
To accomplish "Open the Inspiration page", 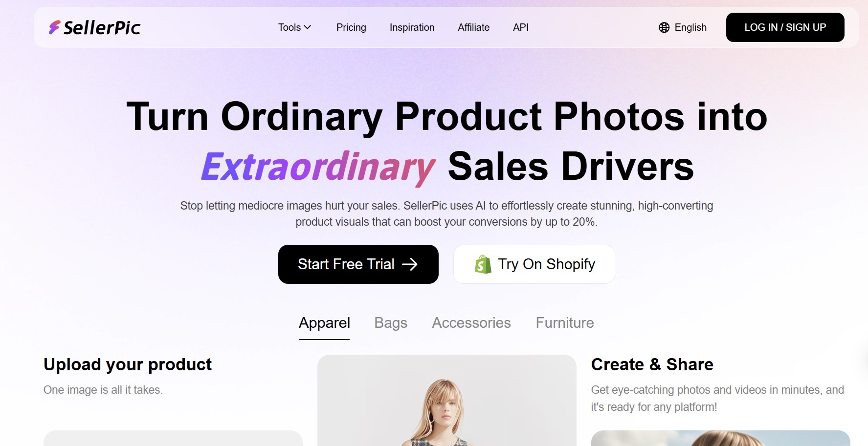I will coord(412,27).
